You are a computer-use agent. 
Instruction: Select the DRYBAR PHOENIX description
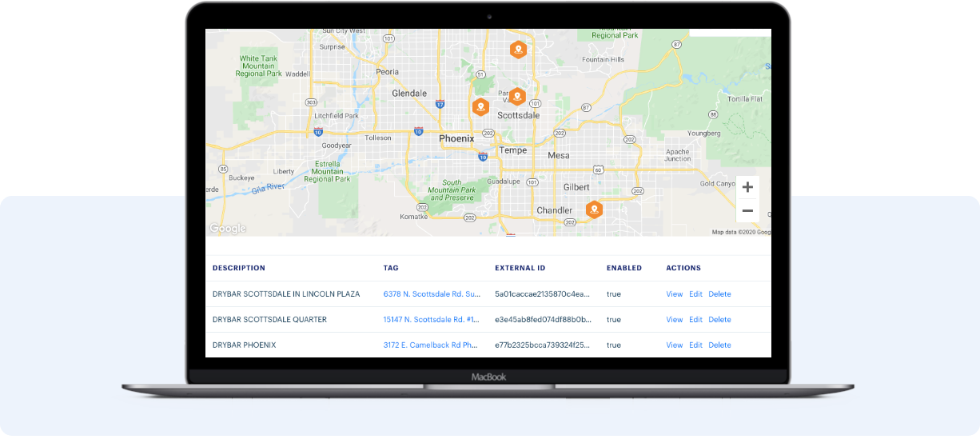pos(245,345)
